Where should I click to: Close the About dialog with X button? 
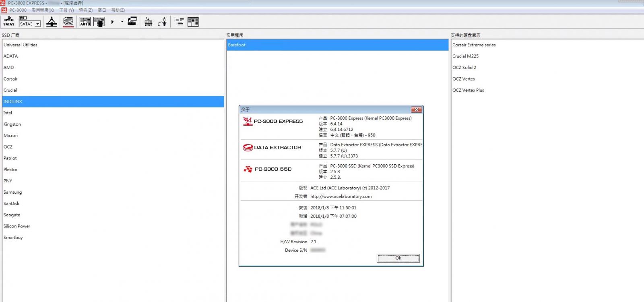tap(416, 110)
